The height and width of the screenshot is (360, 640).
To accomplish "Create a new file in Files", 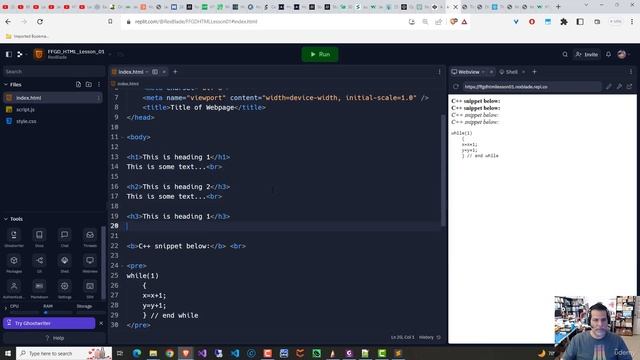I will pyautogui.click(x=78, y=84).
